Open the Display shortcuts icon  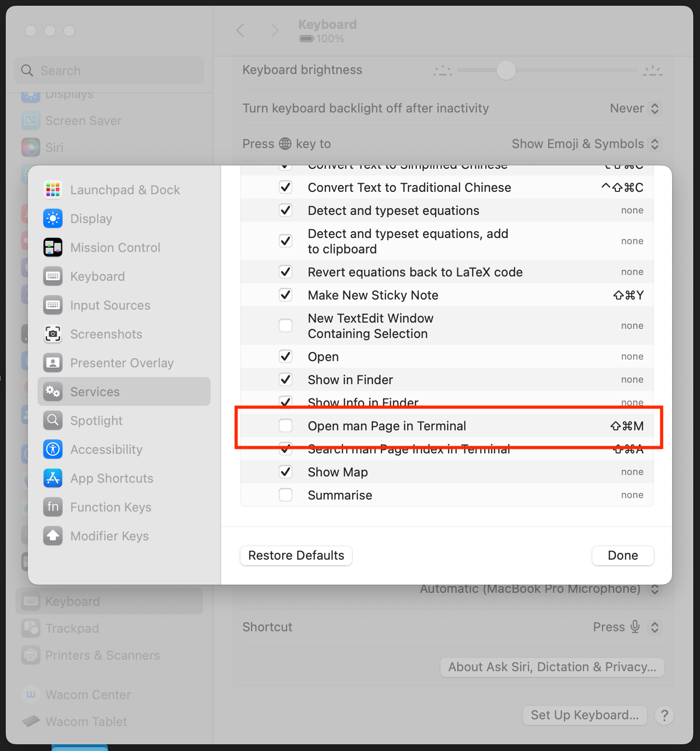click(53, 218)
